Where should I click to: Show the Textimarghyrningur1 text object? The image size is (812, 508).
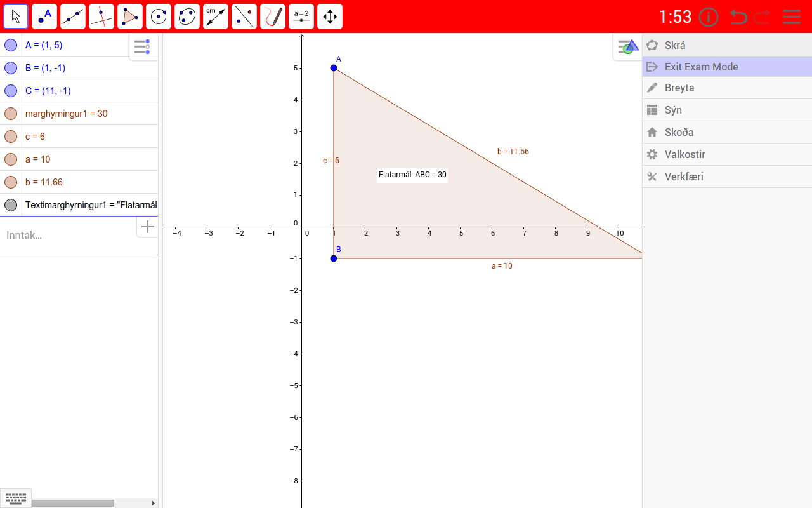click(x=10, y=204)
